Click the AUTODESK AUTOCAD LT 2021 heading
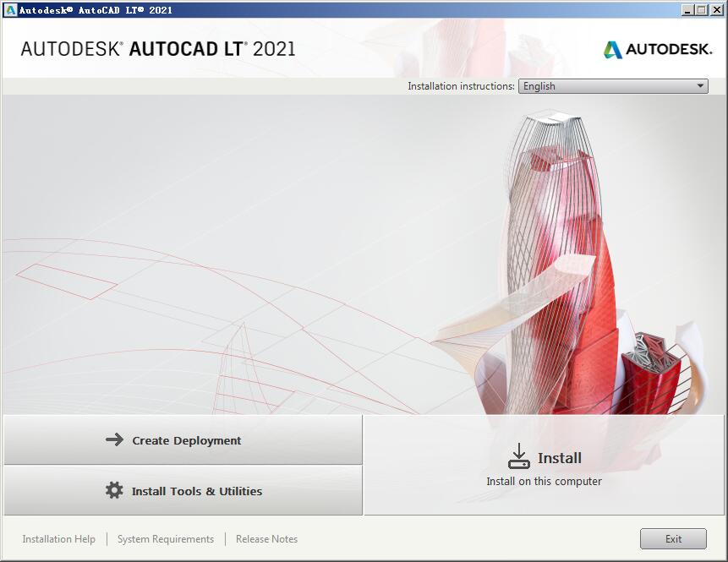This screenshot has width=728, height=562. tap(158, 49)
